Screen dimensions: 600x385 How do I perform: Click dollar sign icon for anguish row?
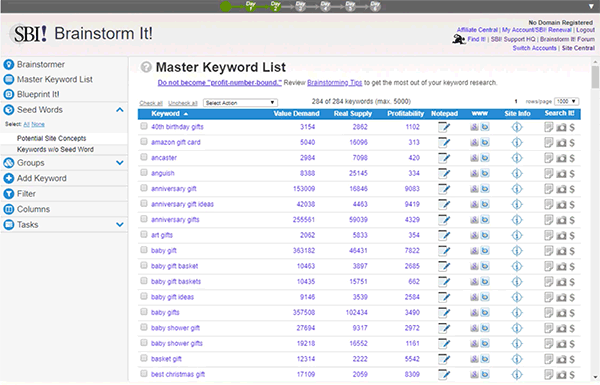pos(572,174)
